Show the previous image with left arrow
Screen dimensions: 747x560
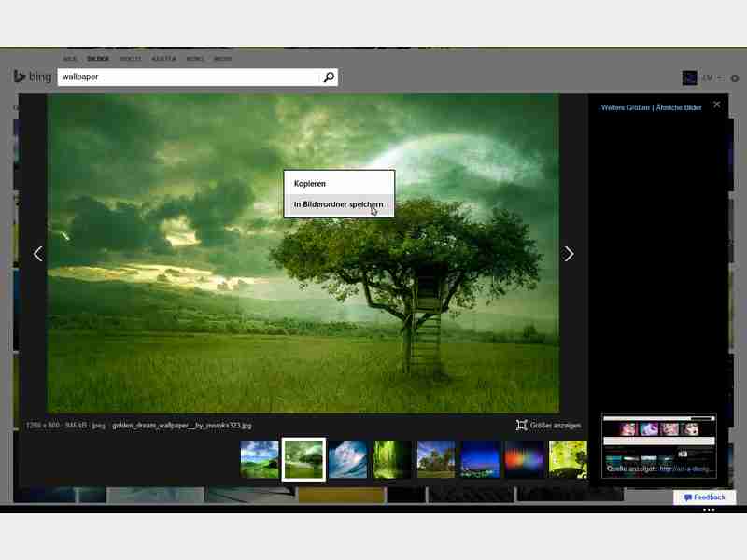click(38, 254)
